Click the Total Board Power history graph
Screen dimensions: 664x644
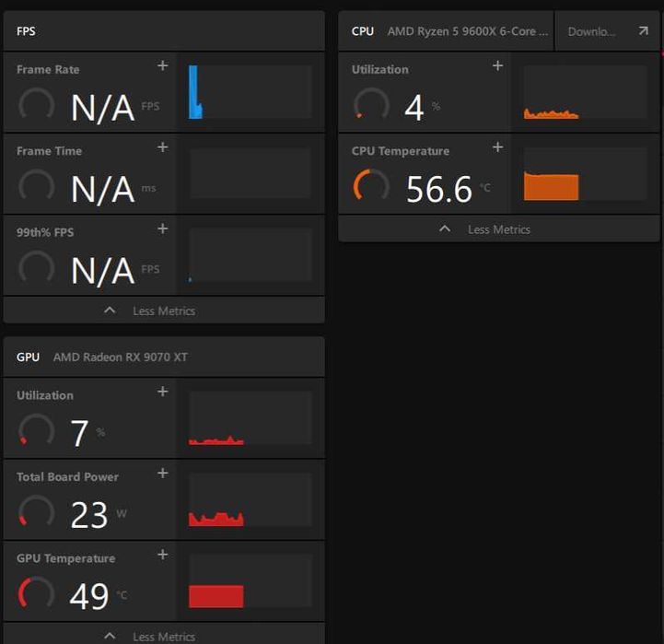pos(250,499)
